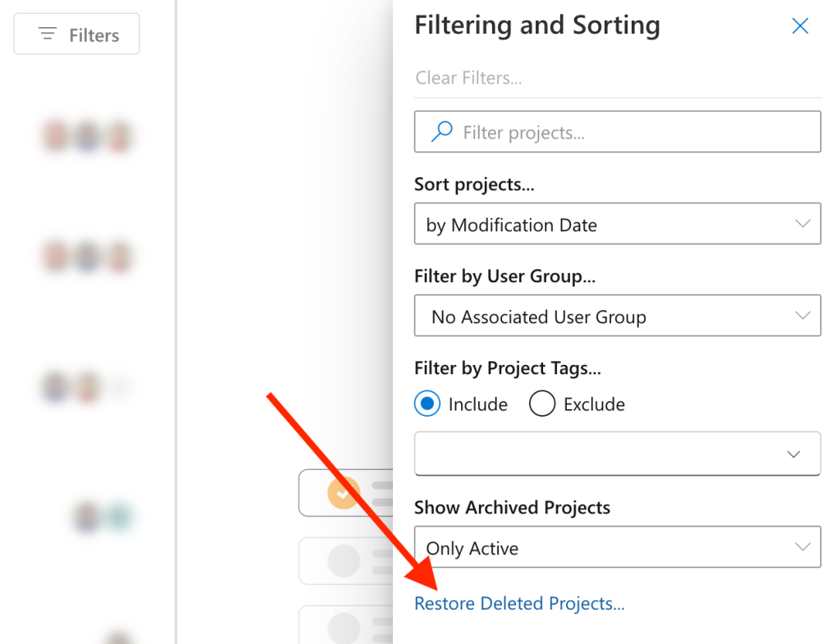Open the Filter by User Group dropdown

(x=617, y=315)
